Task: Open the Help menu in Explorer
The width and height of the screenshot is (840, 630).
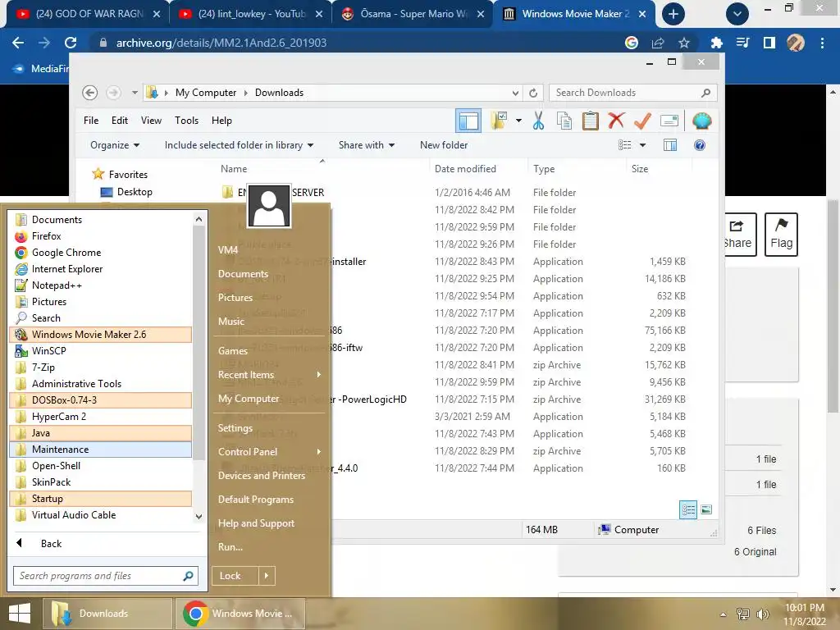Action: (221, 121)
